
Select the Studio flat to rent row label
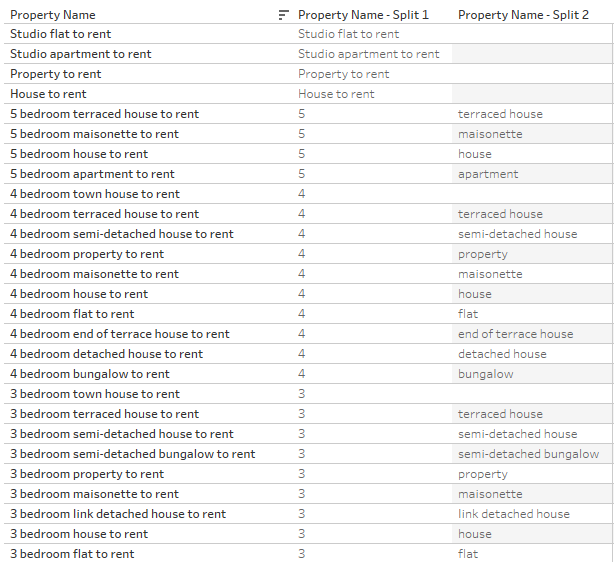click(x=61, y=34)
